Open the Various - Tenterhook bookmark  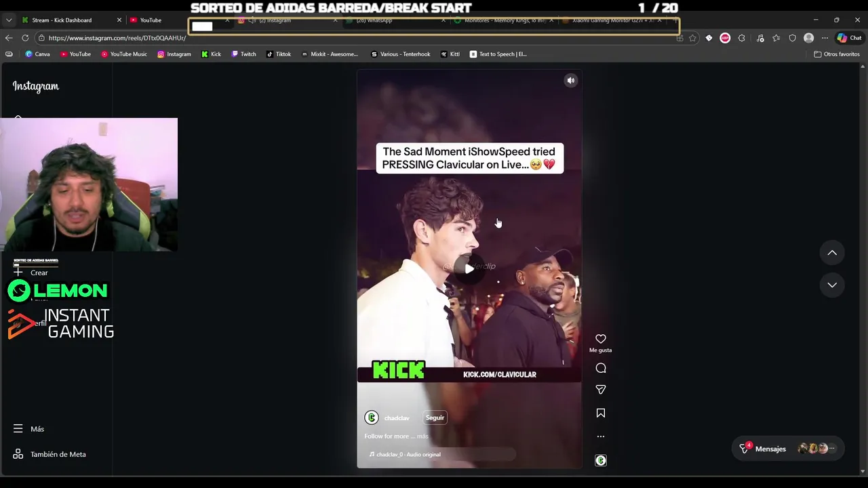click(400, 54)
